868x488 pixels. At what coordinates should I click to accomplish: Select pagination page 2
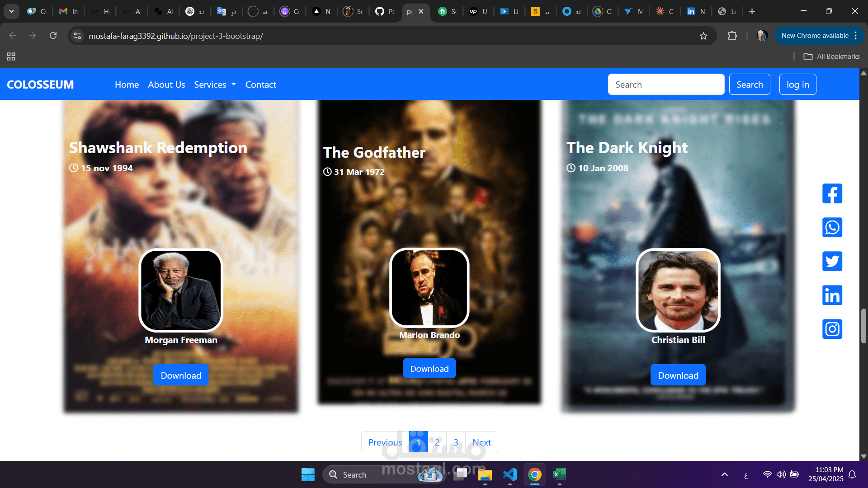coord(437,442)
